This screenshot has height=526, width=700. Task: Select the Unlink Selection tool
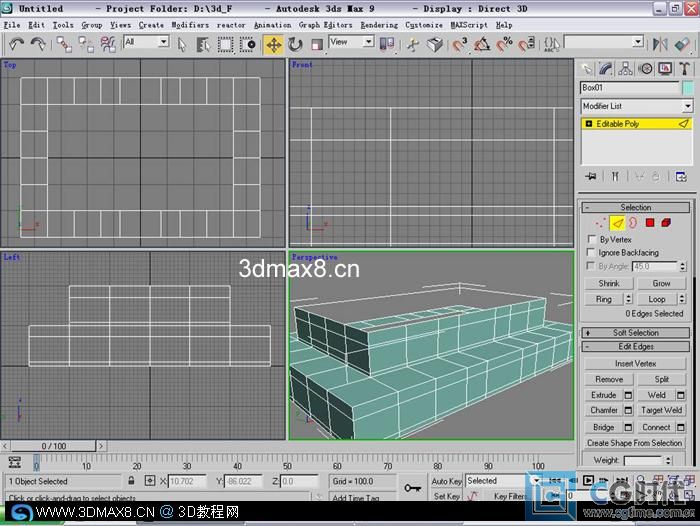(x=86, y=44)
